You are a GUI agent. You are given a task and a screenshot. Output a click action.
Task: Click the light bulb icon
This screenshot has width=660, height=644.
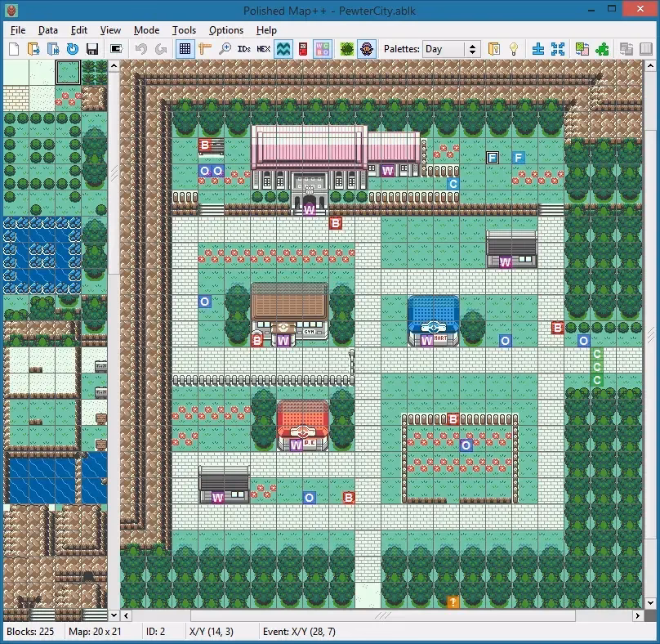pyautogui.click(x=514, y=49)
